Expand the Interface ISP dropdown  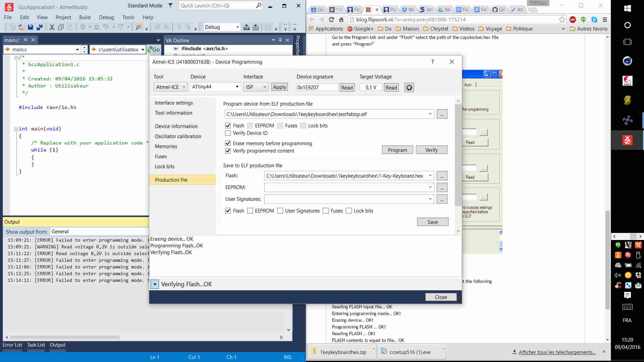click(x=264, y=87)
